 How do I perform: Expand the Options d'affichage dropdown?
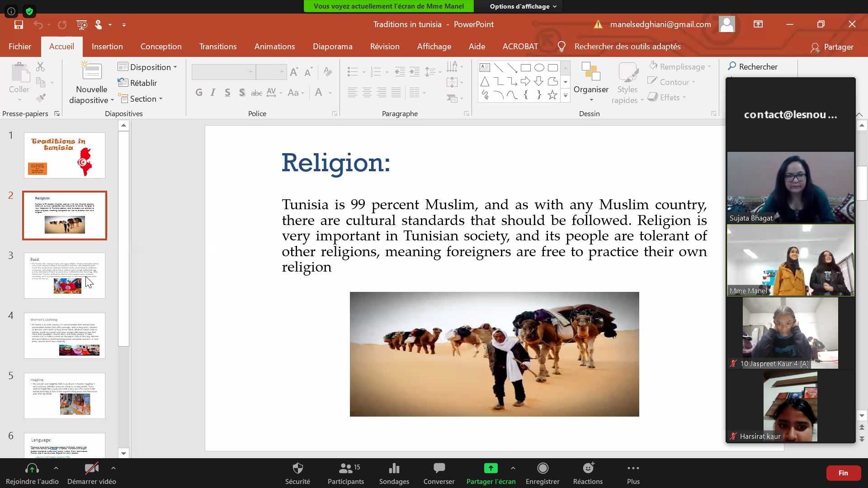[x=523, y=6]
